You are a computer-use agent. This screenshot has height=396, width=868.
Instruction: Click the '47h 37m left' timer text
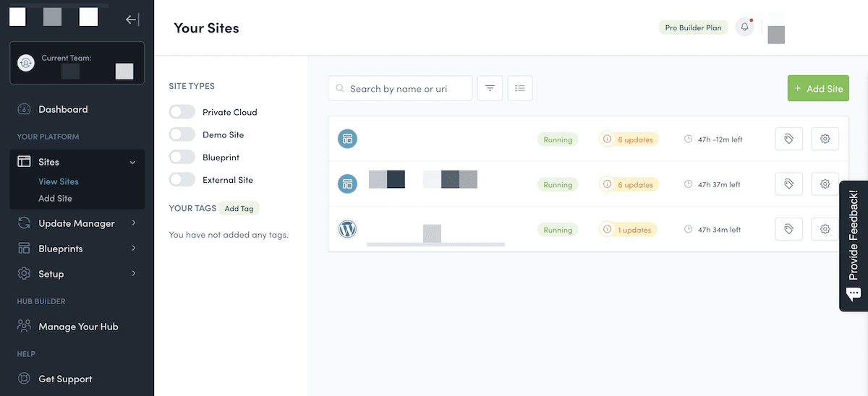tap(719, 184)
